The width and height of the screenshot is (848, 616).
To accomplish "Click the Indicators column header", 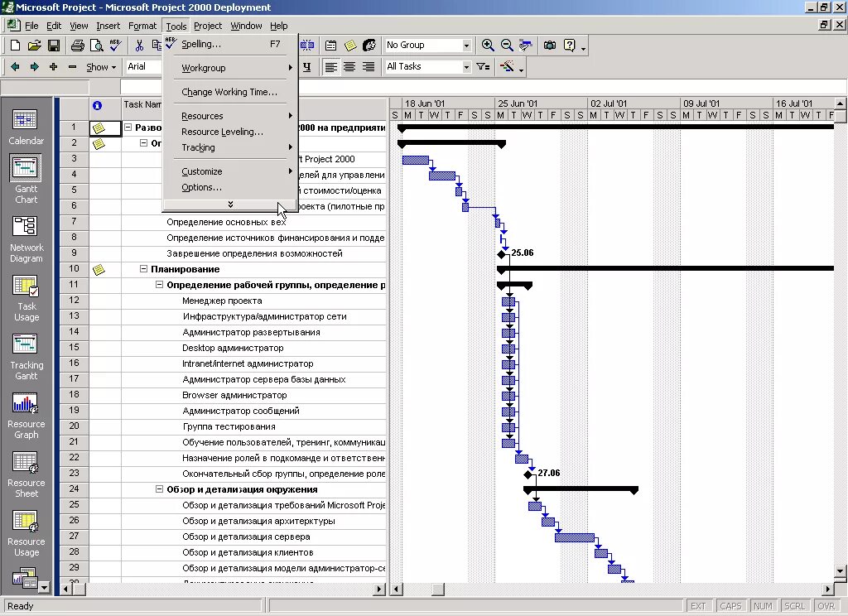I will tap(105, 108).
